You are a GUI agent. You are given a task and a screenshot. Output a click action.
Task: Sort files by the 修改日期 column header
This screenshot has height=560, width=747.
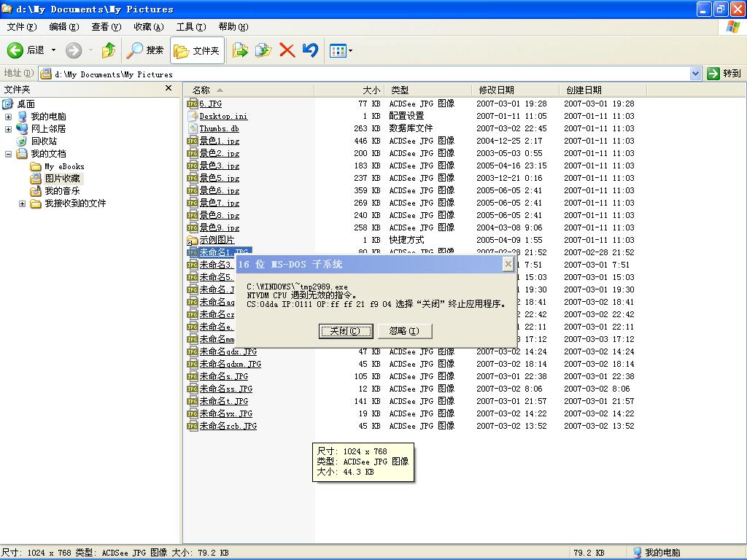[497, 90]
